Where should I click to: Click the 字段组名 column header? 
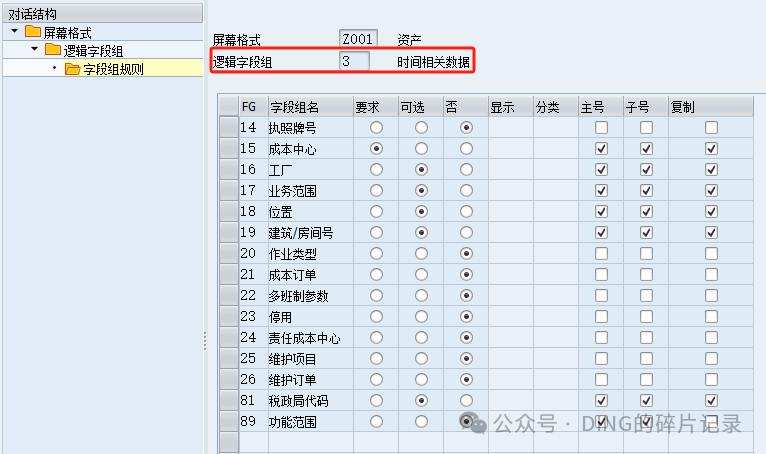pos(311,107)
